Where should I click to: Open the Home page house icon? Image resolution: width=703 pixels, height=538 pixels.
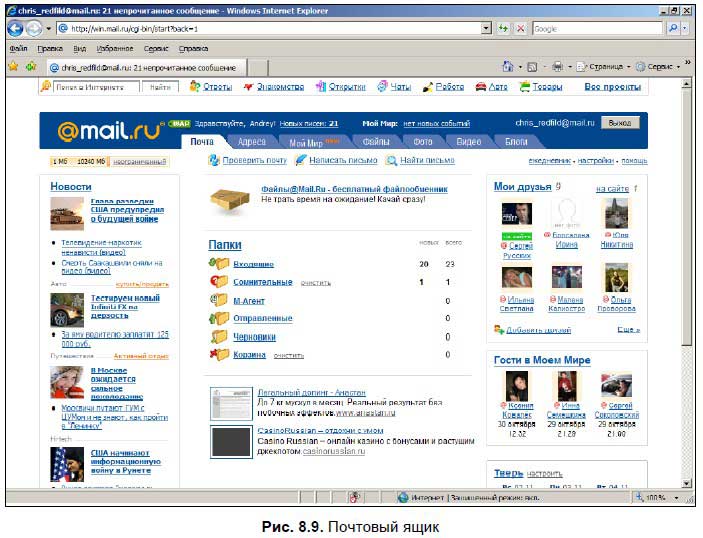508,67
